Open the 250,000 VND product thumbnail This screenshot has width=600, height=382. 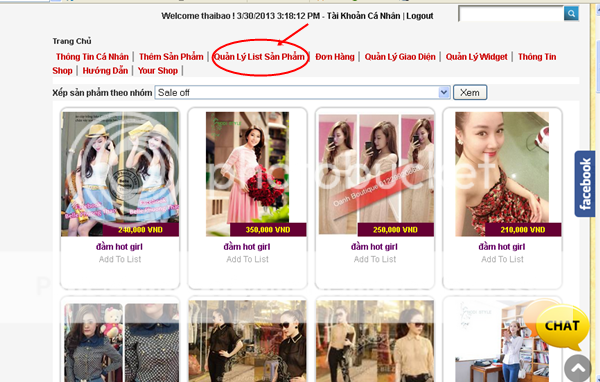[376, 173]
